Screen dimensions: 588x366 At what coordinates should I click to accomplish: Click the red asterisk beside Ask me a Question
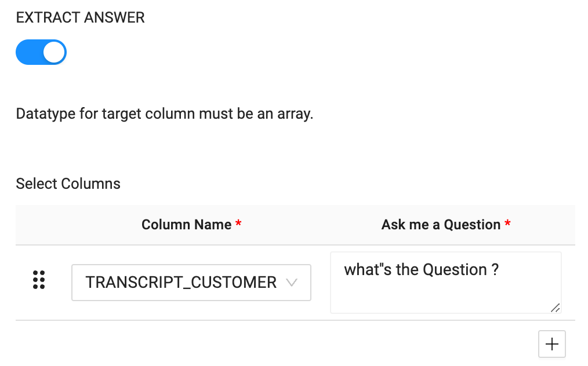click(508, 225)
